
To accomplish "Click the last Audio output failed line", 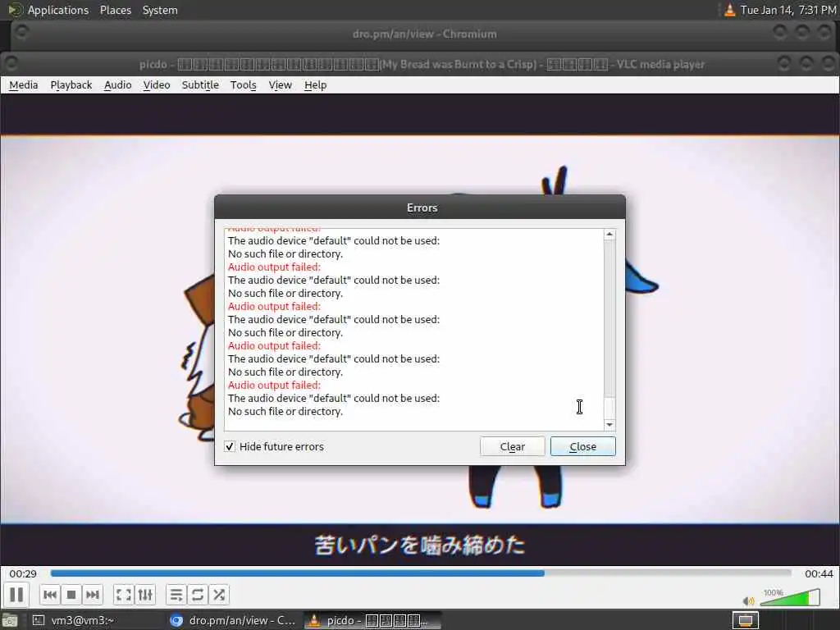I will 274,386.
